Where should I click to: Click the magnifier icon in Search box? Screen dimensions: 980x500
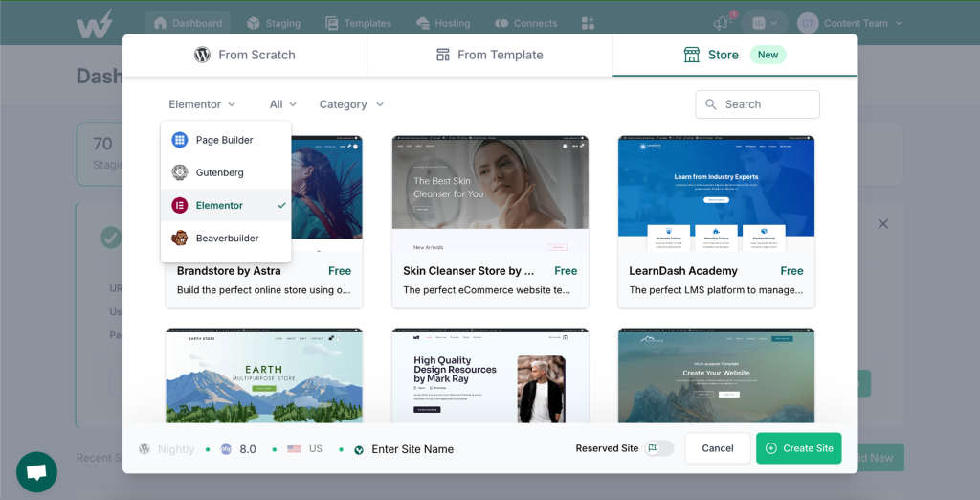pos(711,104)
